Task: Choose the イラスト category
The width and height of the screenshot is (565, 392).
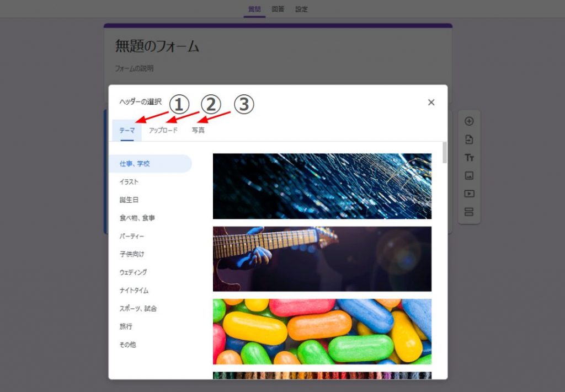Action: pos(129,182)
